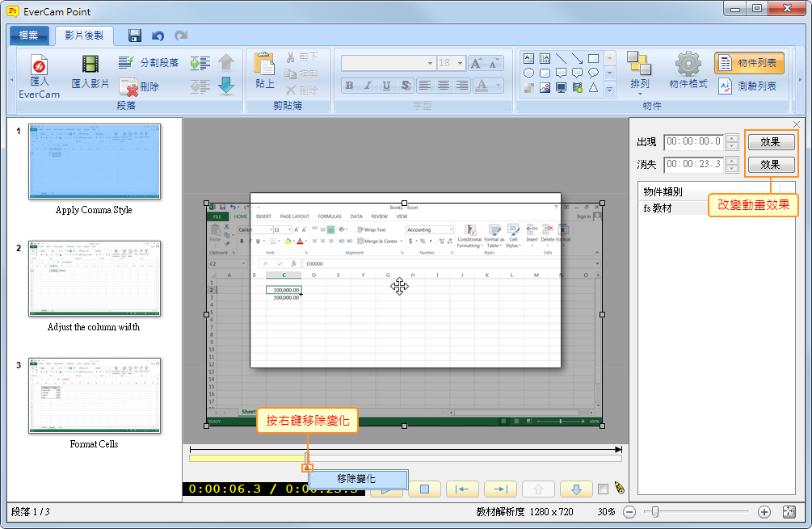
Task: Click the Effect (效果) button for disappear time
Action: pyautogui.click(x=770, y=165)
